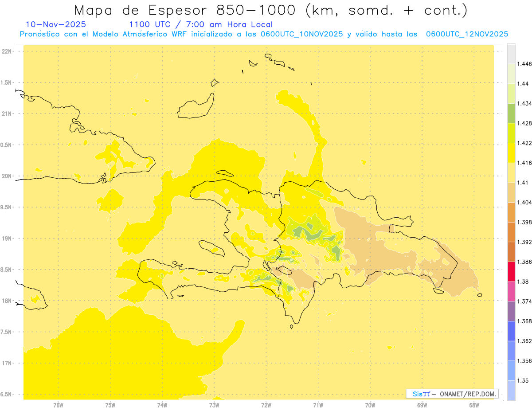Select the longitude label '73W'
The image size is (532, 411).
pos(214,405)
